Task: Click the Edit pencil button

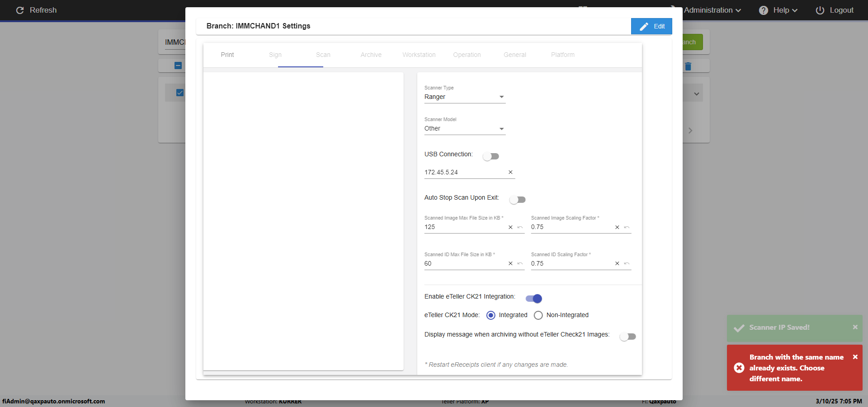Action: point(651,26)
